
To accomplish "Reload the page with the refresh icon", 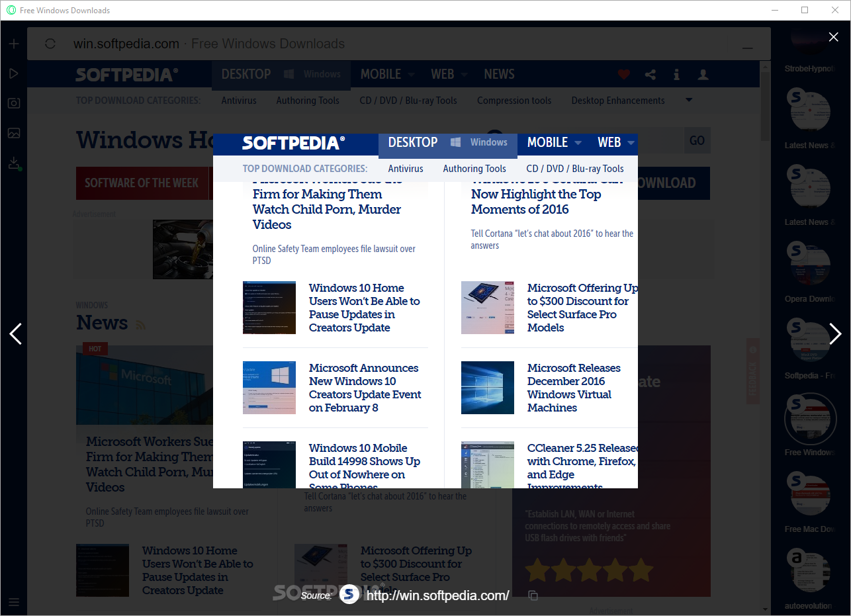I will point(50,44).
